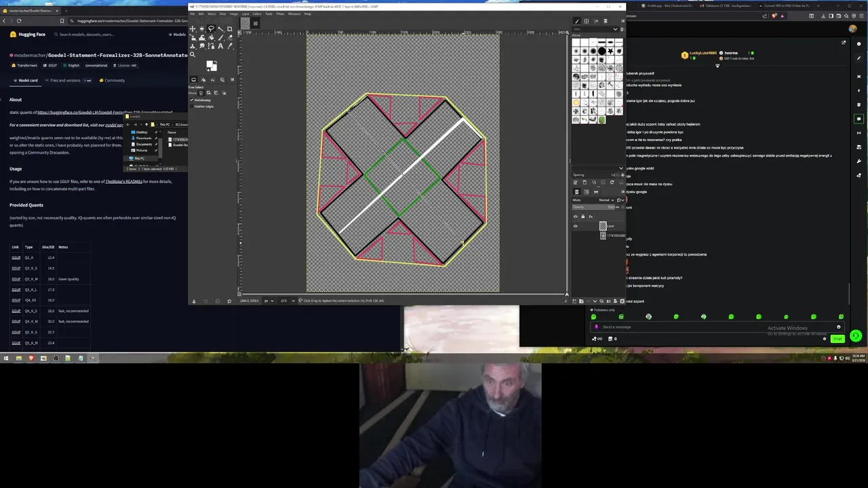
Task: Open the layer Mode dropdown (Normal)
Action: [x=606, y=200]
